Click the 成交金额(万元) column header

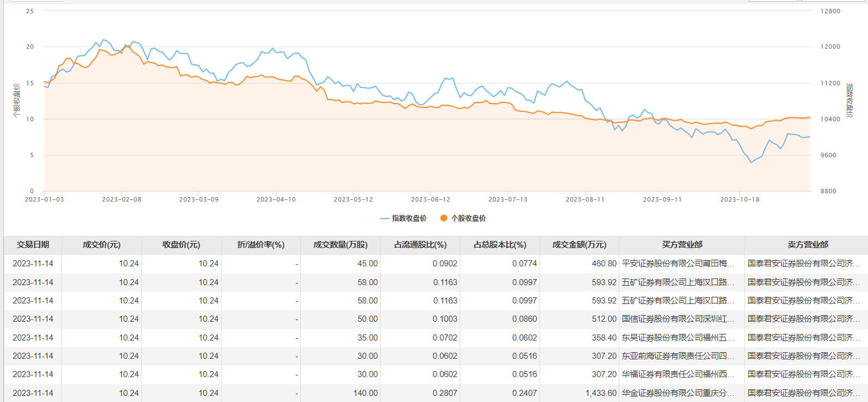click(580, 245)
